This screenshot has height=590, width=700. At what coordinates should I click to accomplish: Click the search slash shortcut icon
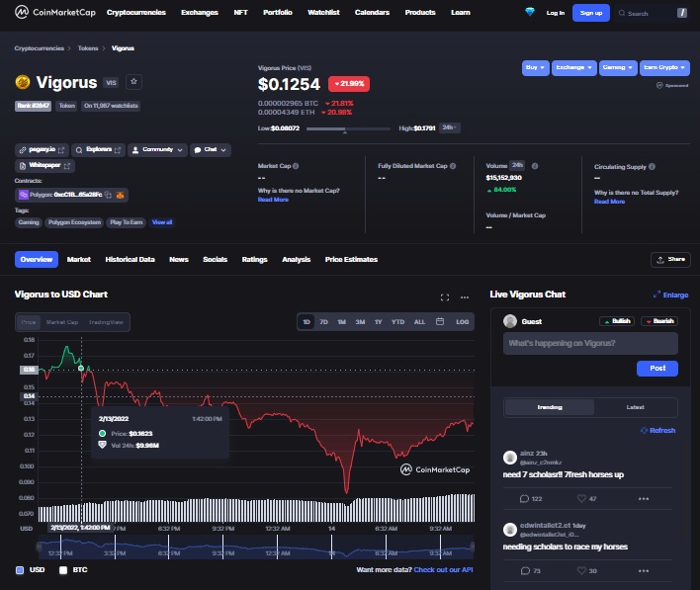681,13
